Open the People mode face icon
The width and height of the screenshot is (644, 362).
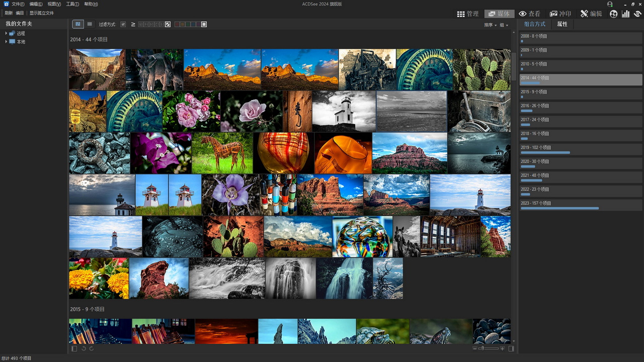pyautogui.click(x=613, y=14)
